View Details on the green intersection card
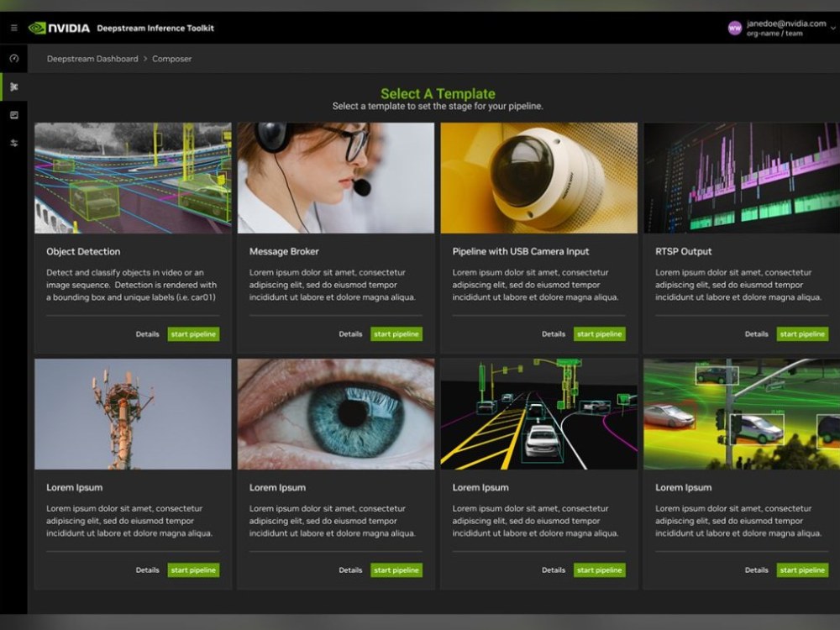 click(757, 570)
